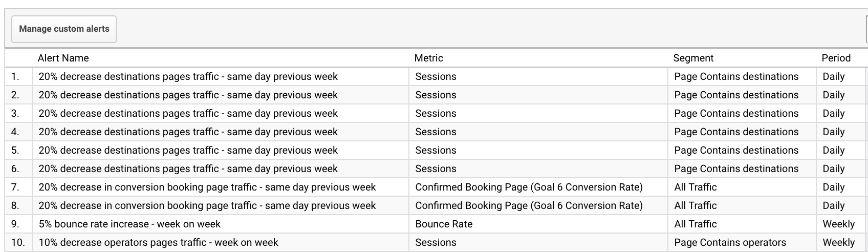Open the alert name in row 8
Viewport: 868px width, 252px height.
pos(207,206)
